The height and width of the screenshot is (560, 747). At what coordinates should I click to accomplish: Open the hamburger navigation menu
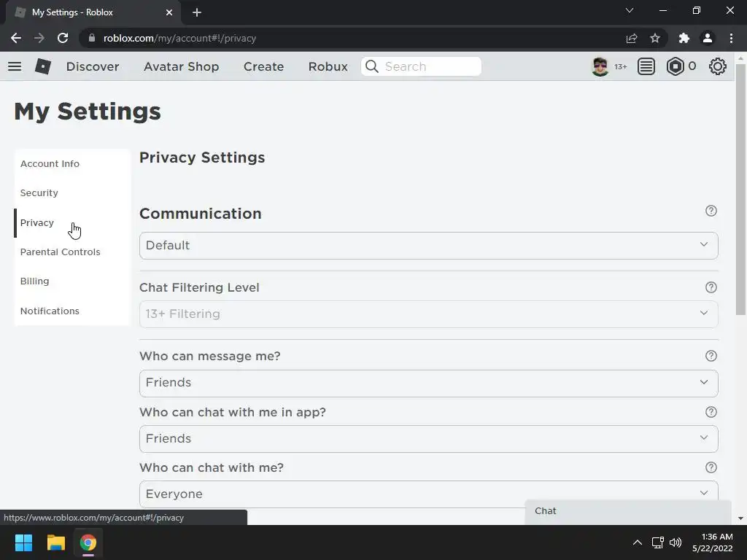point(15,66)
